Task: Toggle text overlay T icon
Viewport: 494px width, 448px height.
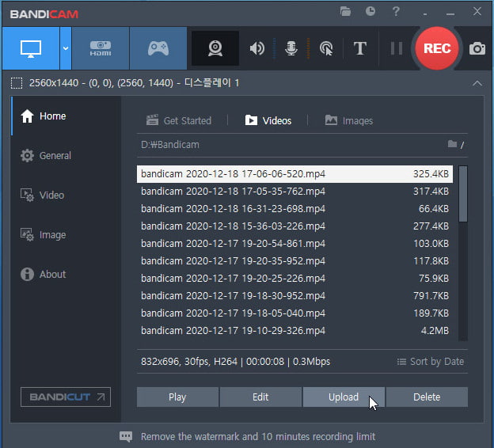Action: pyautogui.click(x=359, y=48)
